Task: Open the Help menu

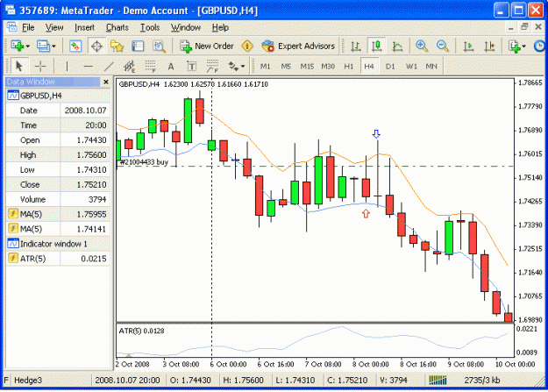Action: click(220, 27)
